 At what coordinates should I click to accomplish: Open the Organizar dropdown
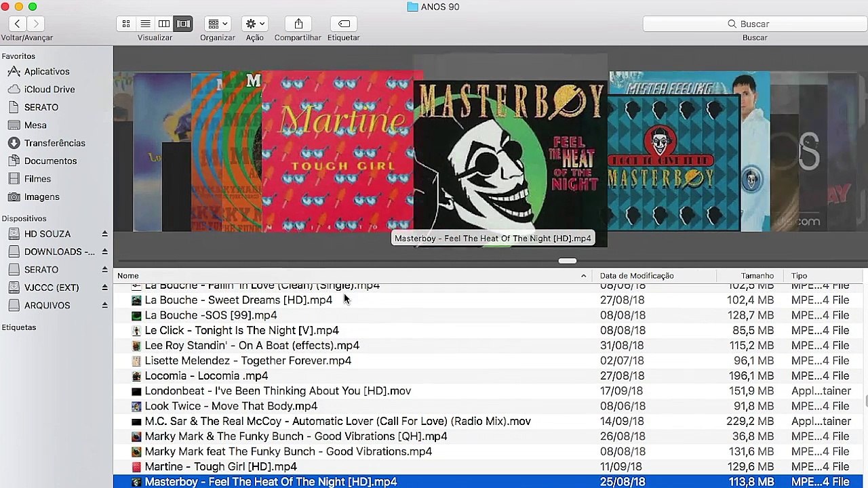[218, 24]
